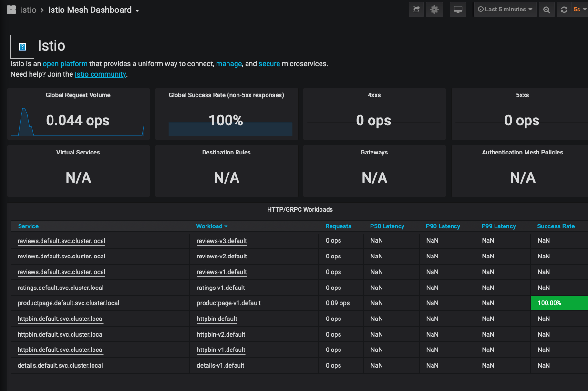Click the refresh dashboard icon

564,10
